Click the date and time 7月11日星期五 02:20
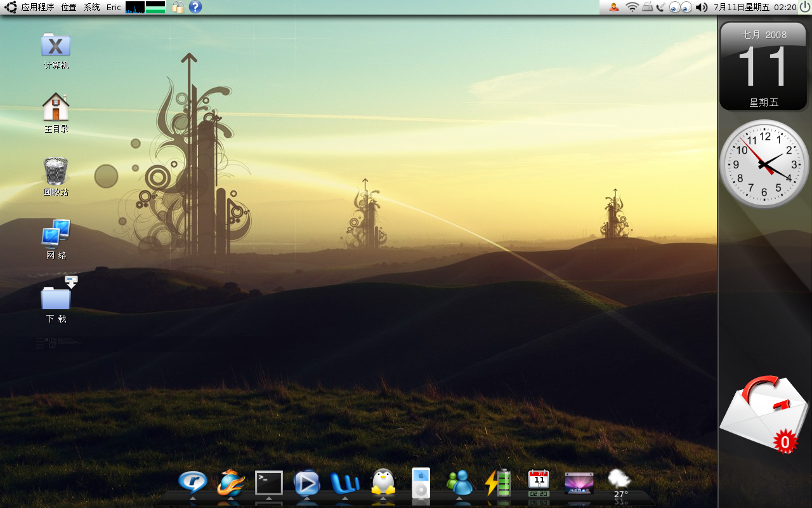 coord(755,7)
